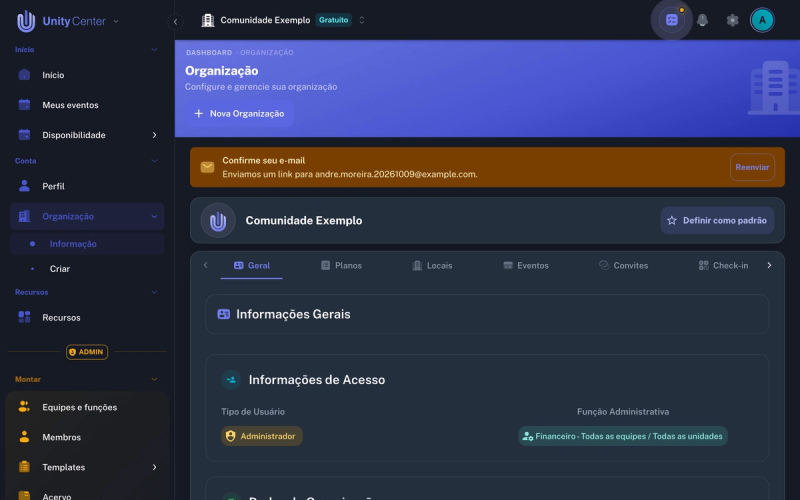Click the Informações de Acesso icon
Screen dimensions: 800x500
click(231, 380)
